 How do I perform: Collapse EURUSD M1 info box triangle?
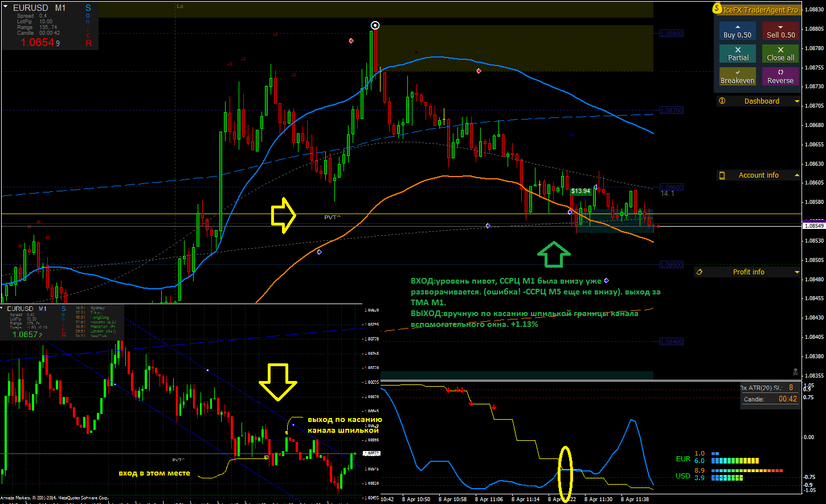pyautogui.click(x=6, y=7)
